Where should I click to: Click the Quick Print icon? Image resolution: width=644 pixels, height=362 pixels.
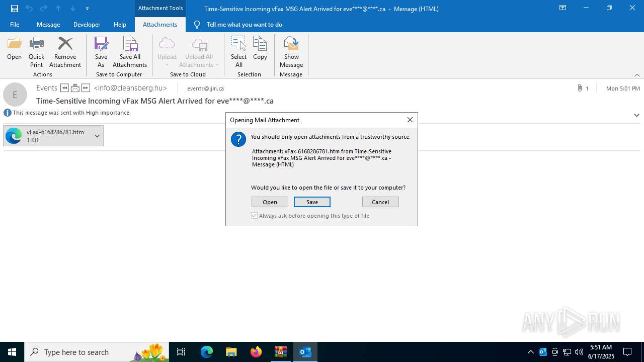point(36,44)
